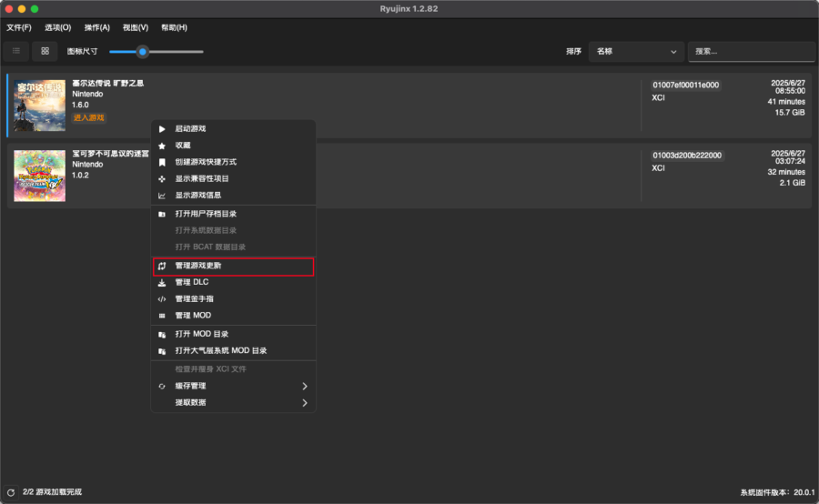Click the Pokémon Mystery Dungeon cover thumbnail
Screen dimensions: 819x504
40,176
